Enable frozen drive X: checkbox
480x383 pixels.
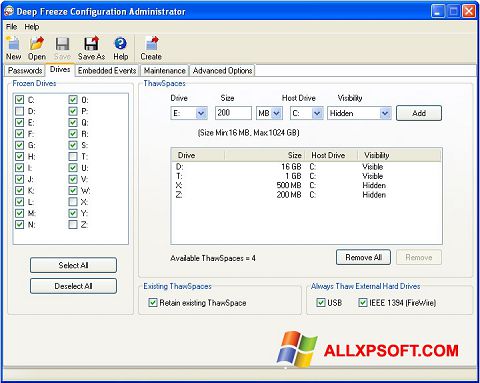tap(73, 202)
